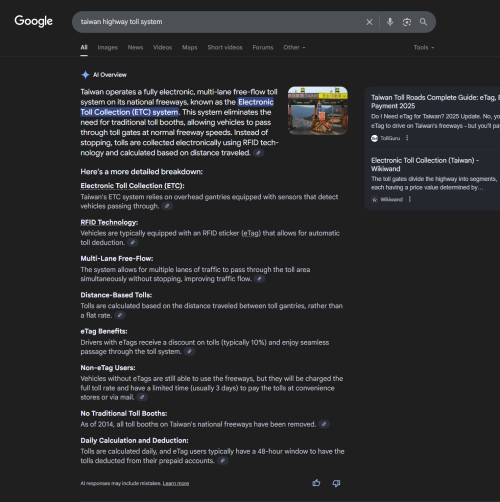The image size is (500, 502).
Task: Click the magnifying glass search icon
Action: pos(423,22)
